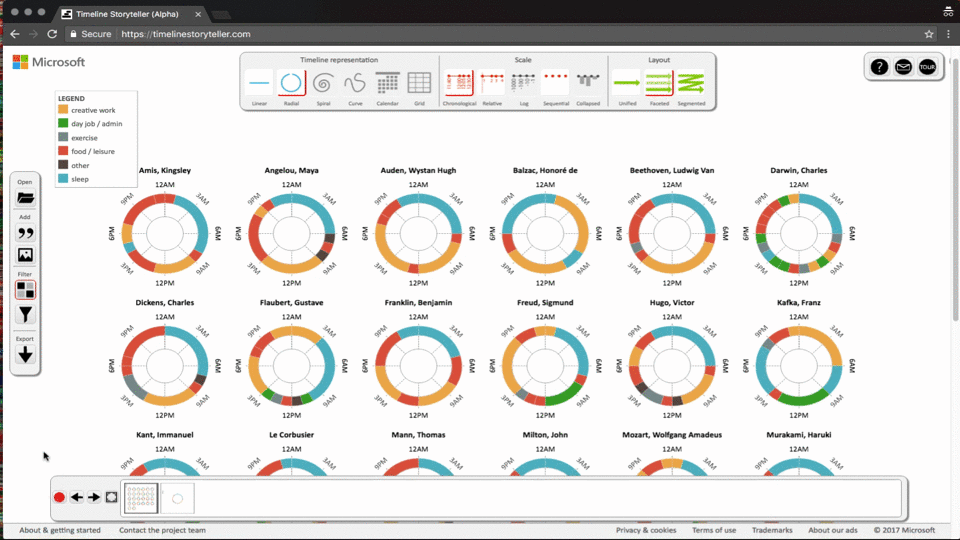Add an image using the picture icon

click(x=25, y=256)
